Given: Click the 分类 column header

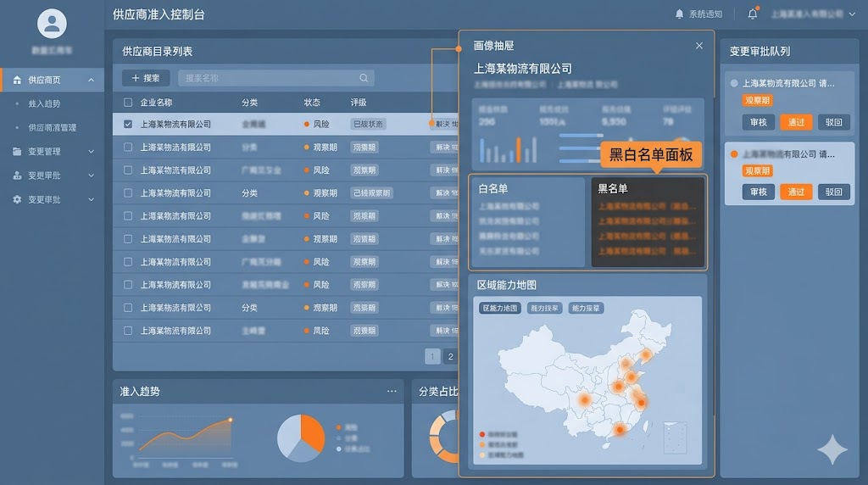Looking at the screenshot, I should click(250, 103).
